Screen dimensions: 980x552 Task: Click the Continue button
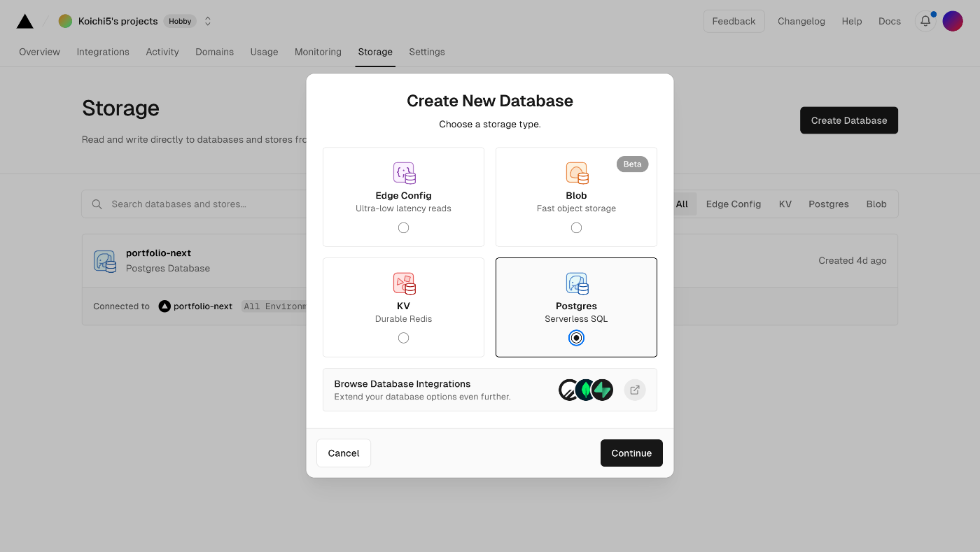point(631,453)
